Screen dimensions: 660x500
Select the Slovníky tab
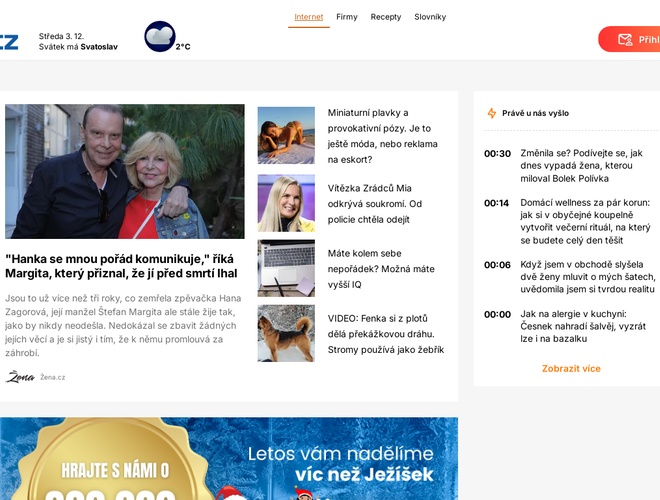coord(430,17)
